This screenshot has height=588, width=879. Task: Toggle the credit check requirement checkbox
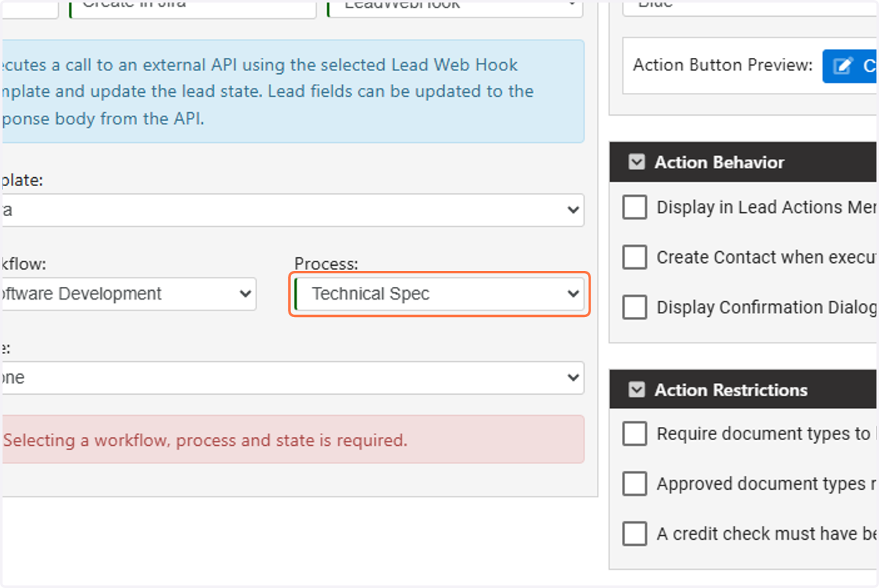coord(634,534)
